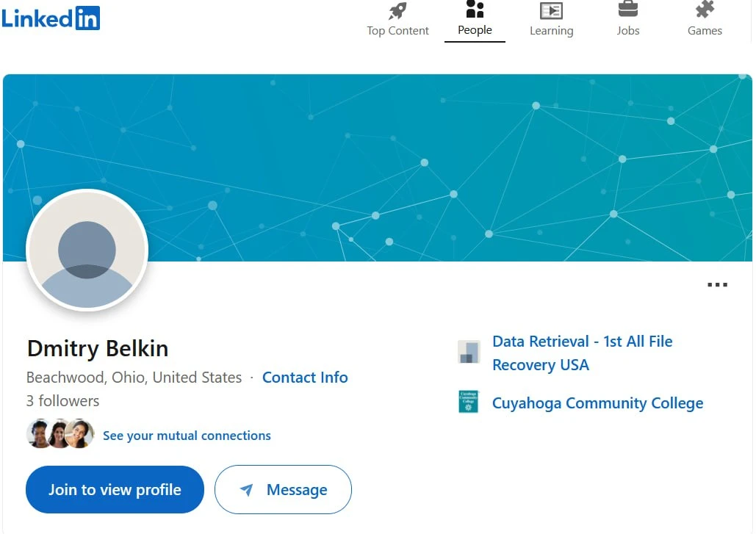Click the Message button

(x=283, y=490)
